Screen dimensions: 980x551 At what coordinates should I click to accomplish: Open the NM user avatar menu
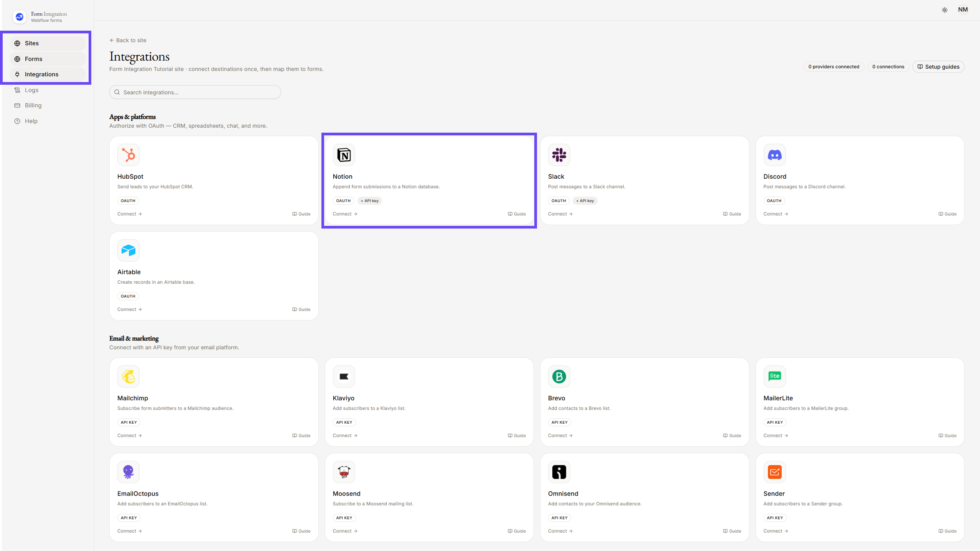pos(963,10)
